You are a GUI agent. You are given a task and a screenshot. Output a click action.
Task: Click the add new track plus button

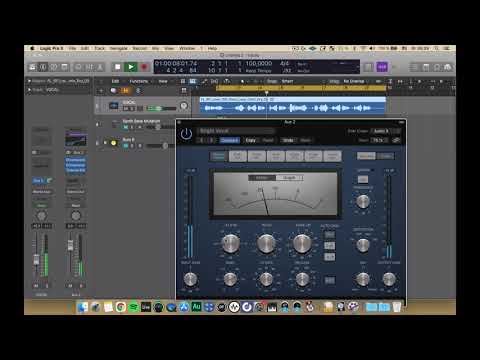coord(101,91)
